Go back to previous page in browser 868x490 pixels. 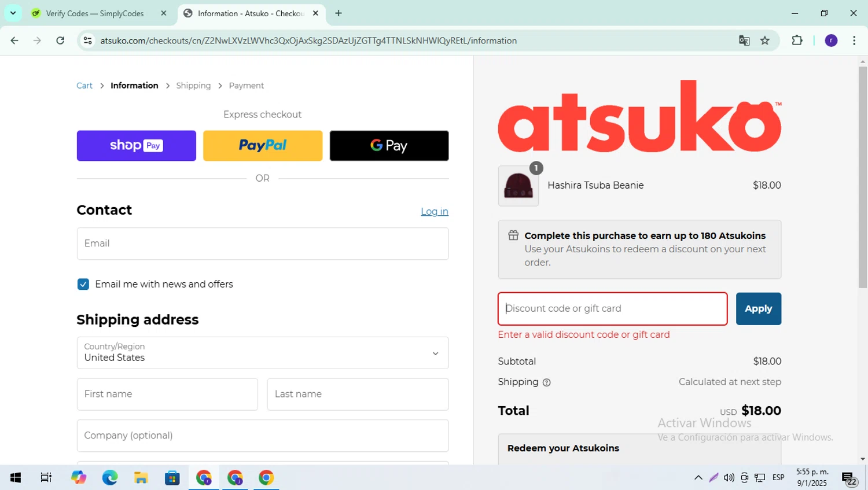tap(14, 40)
